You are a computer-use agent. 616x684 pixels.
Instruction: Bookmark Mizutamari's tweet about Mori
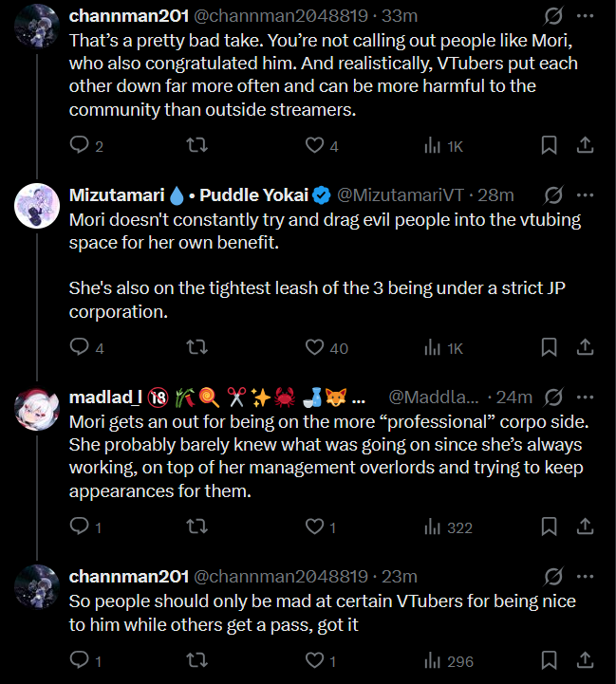pos(549,348)
